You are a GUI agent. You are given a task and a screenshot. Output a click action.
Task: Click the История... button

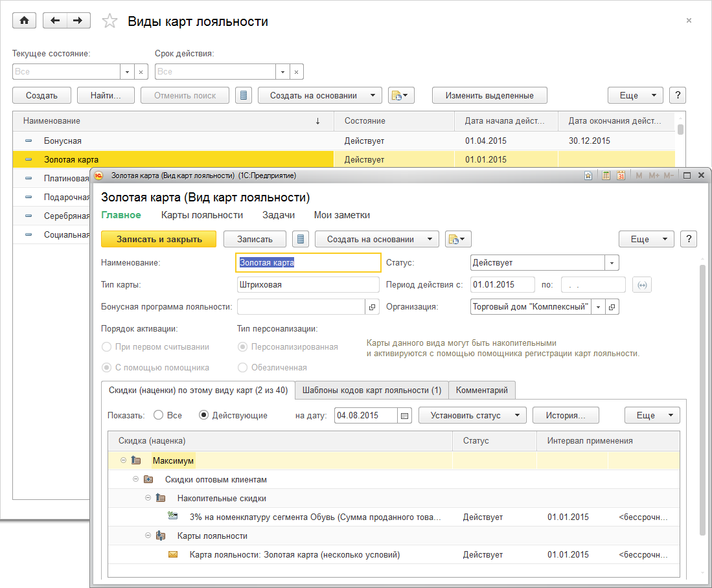pos(565,415)
